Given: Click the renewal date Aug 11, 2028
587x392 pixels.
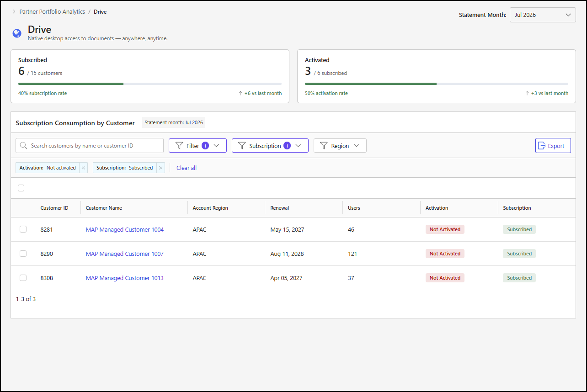Looking at the screenshot, I should click(x=287, y=254).
